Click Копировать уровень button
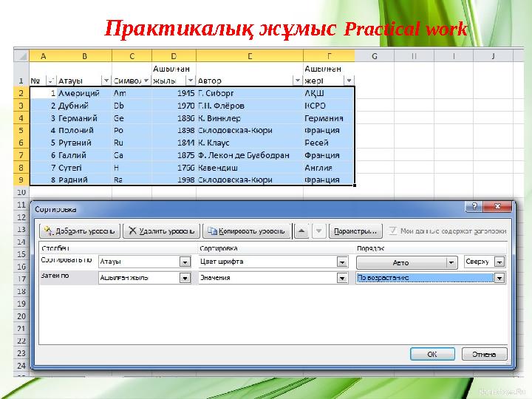This screenshot has height=399, width=532. (247, 231)
